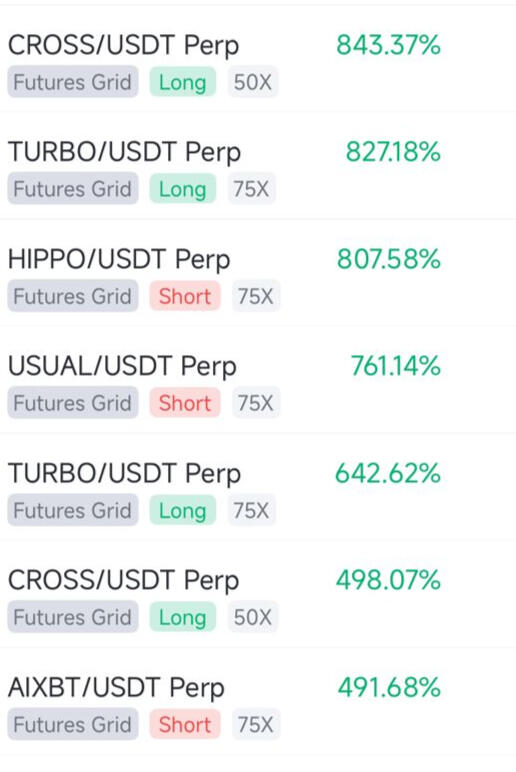
Task: Select the CROSS/USDT Perp title beside 498.07%
Action: (x=124, y=581)
